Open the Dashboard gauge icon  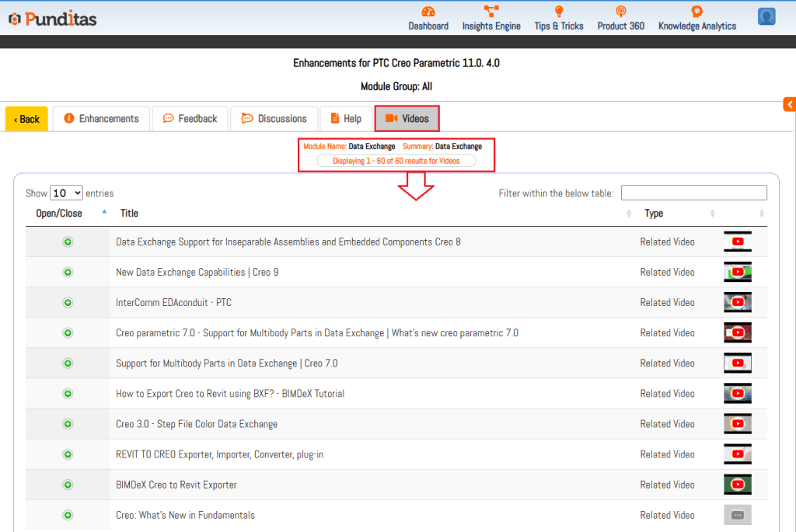point(428,12)
